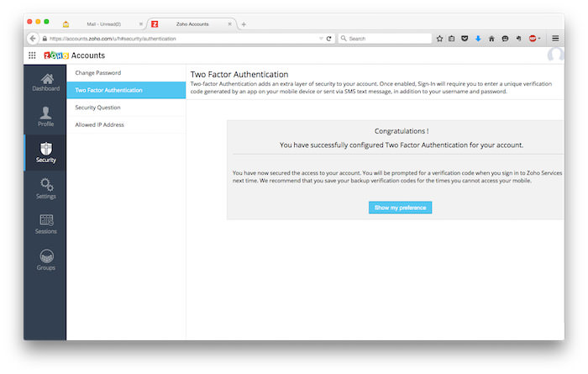Viewport: 588px width, 374px height.
Task: Switch to the Zoho Accounts tab
Action: pyautogui.click(x=192, y=24)
